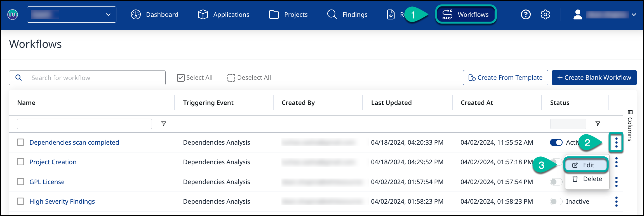Choose Delete from the context menu
Screen dimensions: 644x216
click(x=587, y=179)
